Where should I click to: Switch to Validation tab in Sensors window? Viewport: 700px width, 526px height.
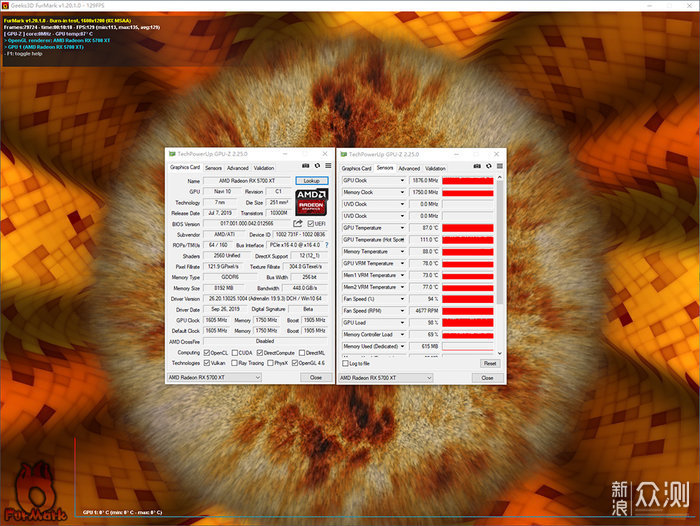pos(435,168)
